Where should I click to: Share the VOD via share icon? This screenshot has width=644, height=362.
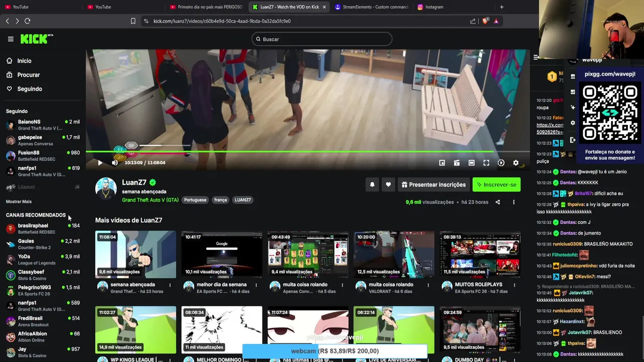498,202
